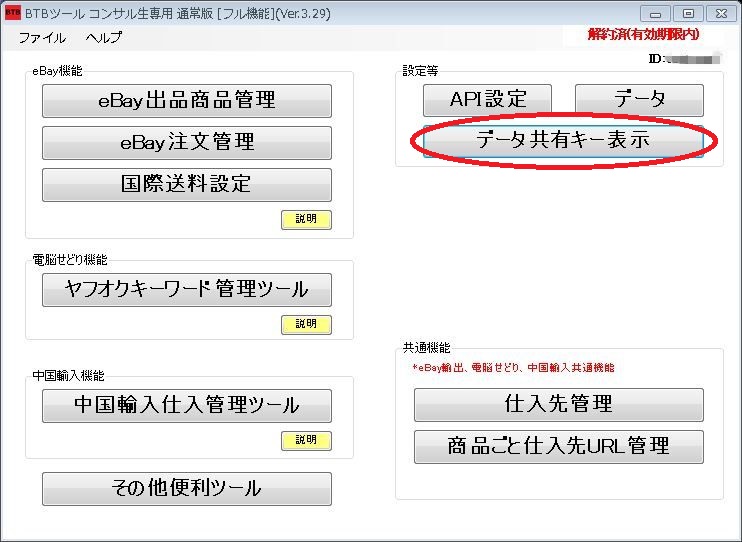Open eBay注文管理 screen
The width and height of the screenshot is (742, 542).
coord(187,142)
